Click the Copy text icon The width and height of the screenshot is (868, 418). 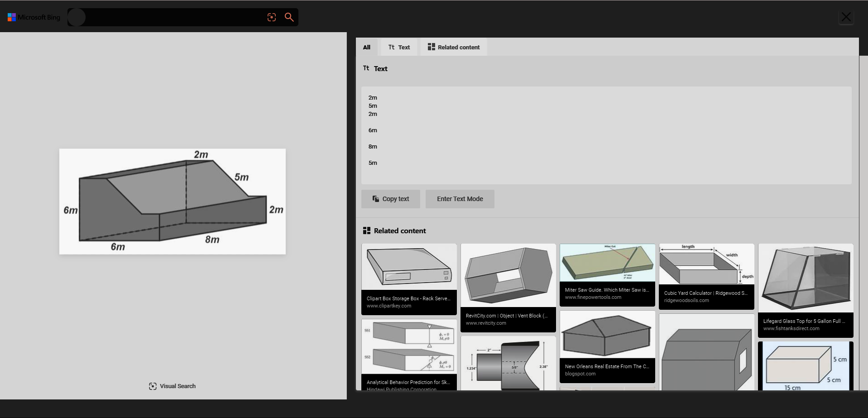pos(375,199)
